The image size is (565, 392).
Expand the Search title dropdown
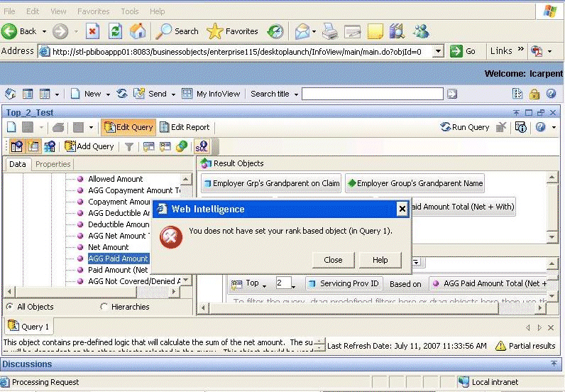point(275,94)
